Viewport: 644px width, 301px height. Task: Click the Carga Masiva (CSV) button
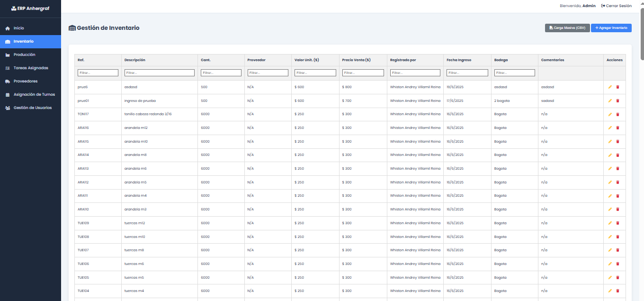567,28
